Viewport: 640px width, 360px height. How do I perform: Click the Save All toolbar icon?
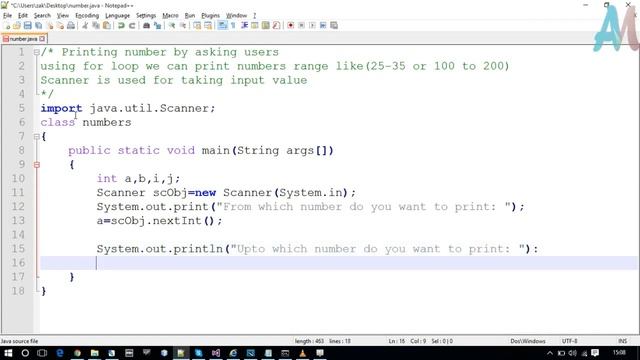point(38,25)
